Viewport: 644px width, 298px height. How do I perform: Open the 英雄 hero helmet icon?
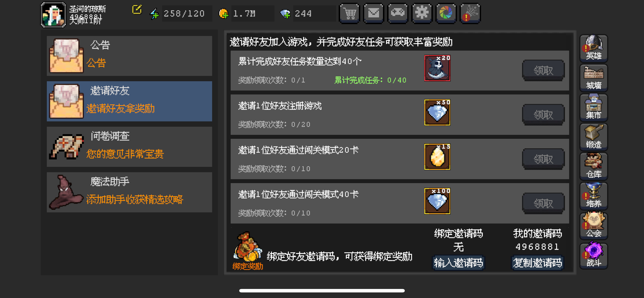[x=593, y=48]
